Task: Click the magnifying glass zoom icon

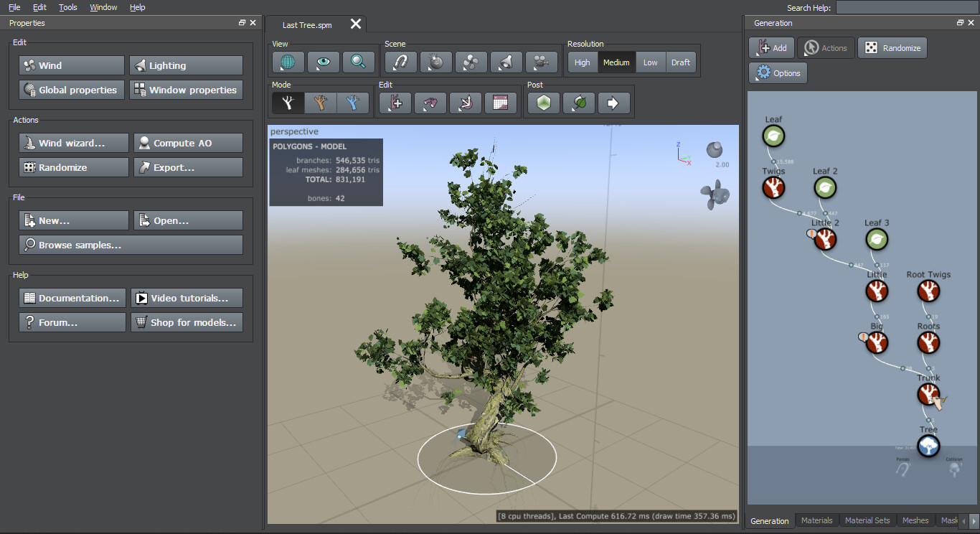Action: 358,62
